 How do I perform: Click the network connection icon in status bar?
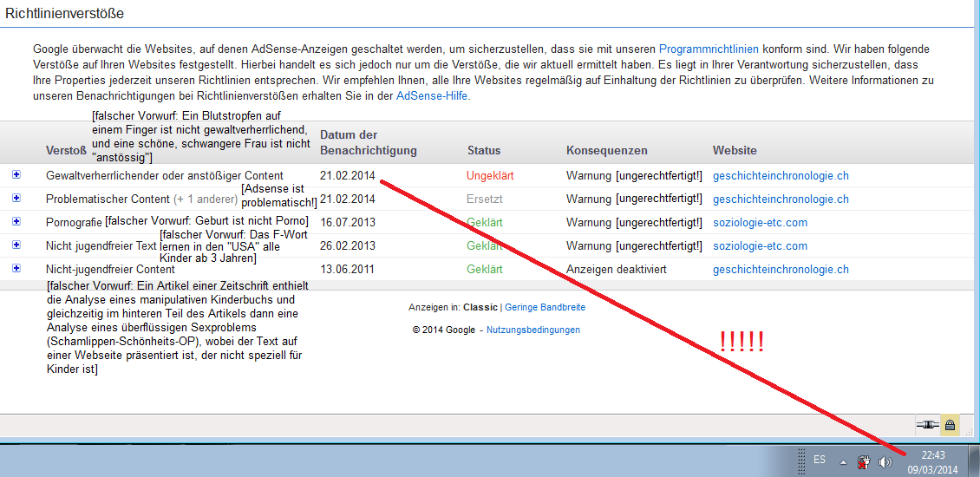point(927,425)
